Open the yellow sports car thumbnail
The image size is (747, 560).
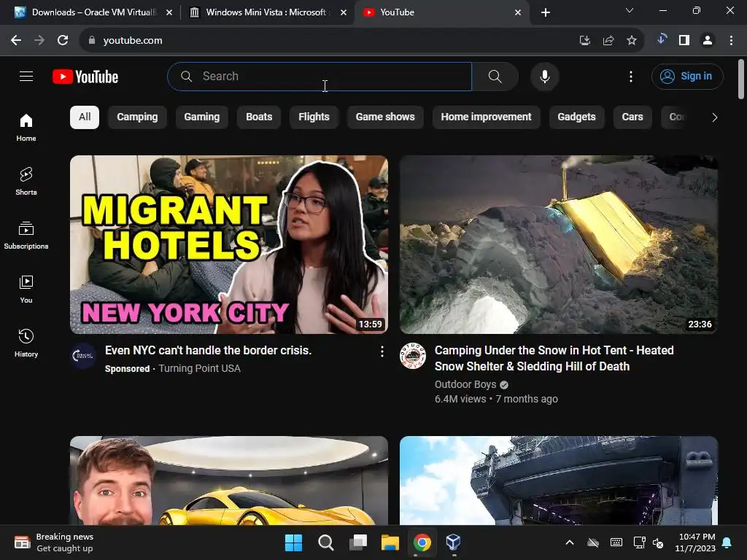coord(228,481)
